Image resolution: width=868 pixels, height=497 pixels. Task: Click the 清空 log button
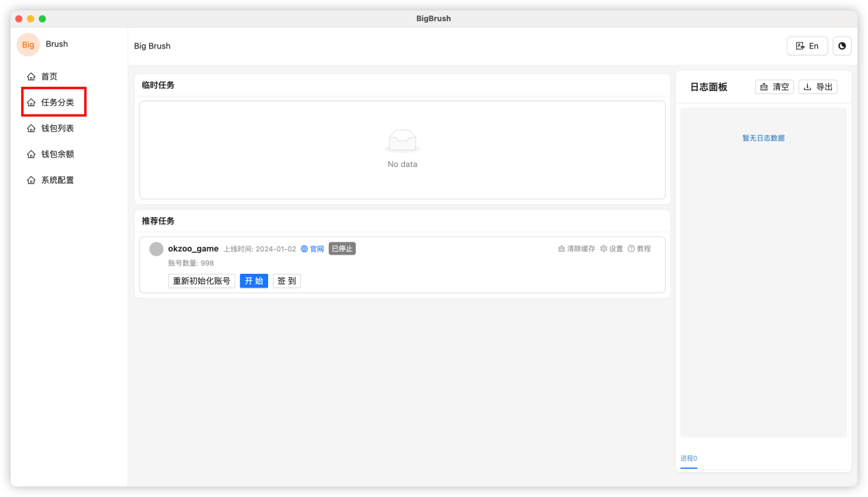point(774,87)
